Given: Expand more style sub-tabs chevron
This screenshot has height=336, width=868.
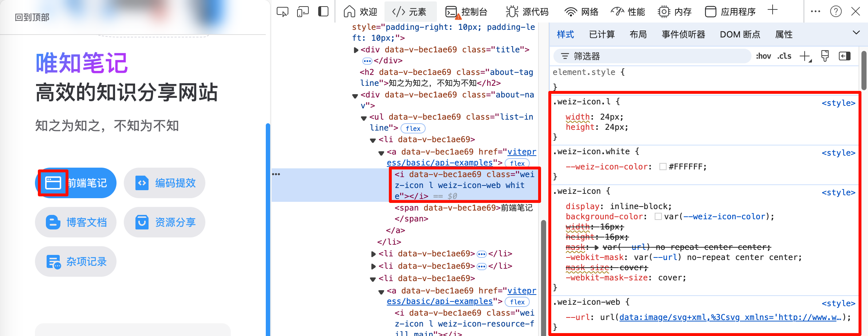Looking at the screenshot, I should pos(856,33).
